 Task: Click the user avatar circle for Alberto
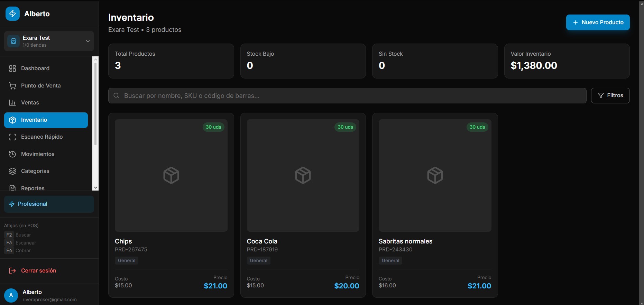(11, 295)
